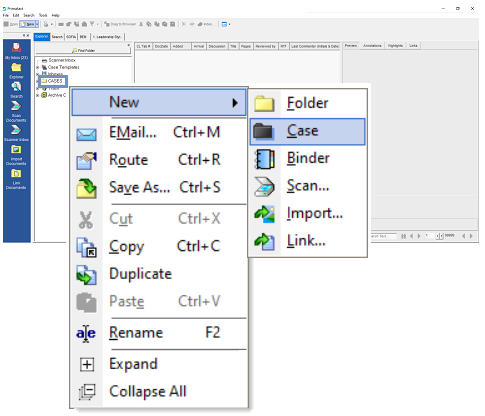Click the find binoculars icon in preview bar
The height and width of the screenshot is (416, 485).
[x=403, y=236]
